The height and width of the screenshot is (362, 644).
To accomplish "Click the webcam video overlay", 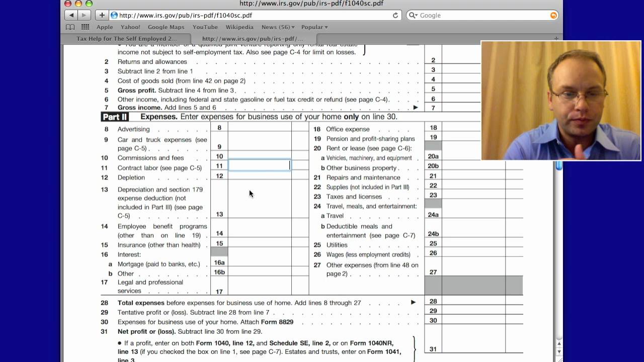I will tap(561, 101).
